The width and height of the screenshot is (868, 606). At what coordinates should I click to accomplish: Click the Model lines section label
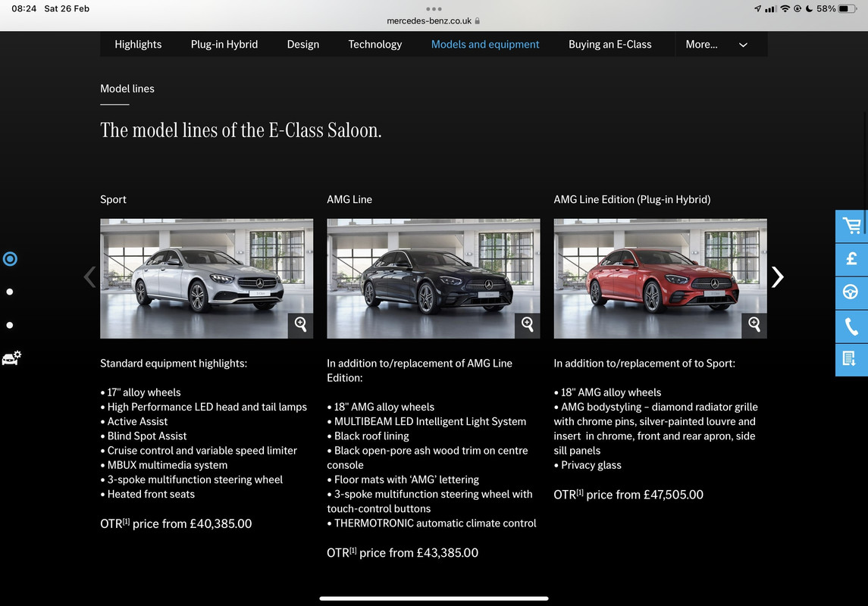click(127, 89)
